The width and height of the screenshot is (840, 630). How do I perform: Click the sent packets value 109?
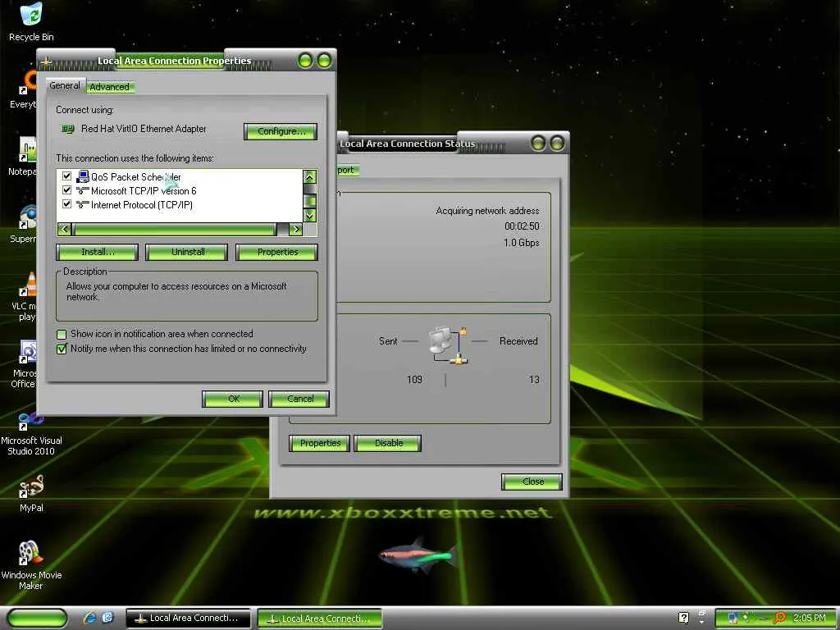(x=414, y=379)
